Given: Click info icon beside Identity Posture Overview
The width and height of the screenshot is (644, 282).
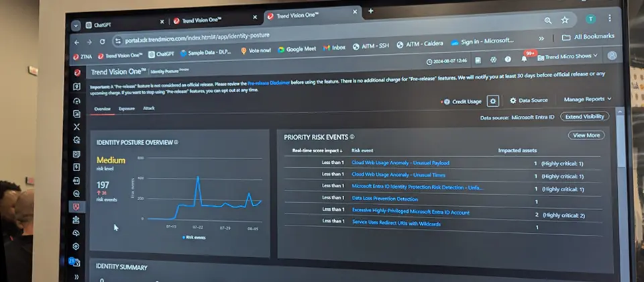Looking at the screenshot, I should (176, 142).
